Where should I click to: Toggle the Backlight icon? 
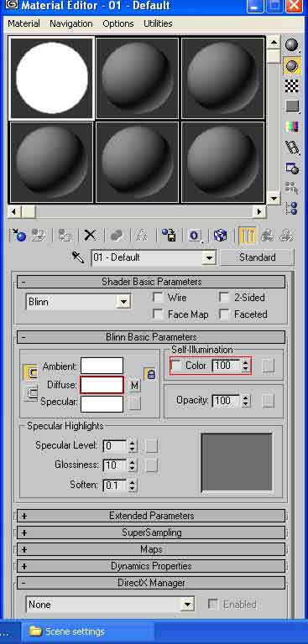coord(292,65)
